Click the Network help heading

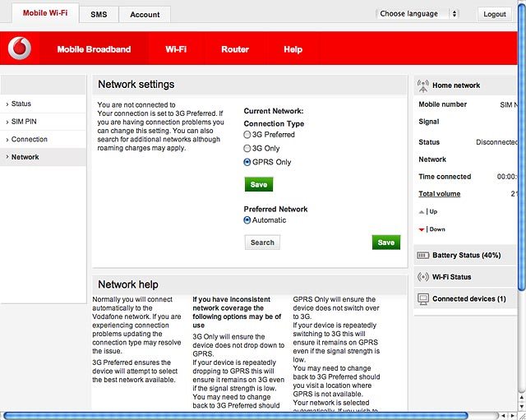(x=128, y=284)
